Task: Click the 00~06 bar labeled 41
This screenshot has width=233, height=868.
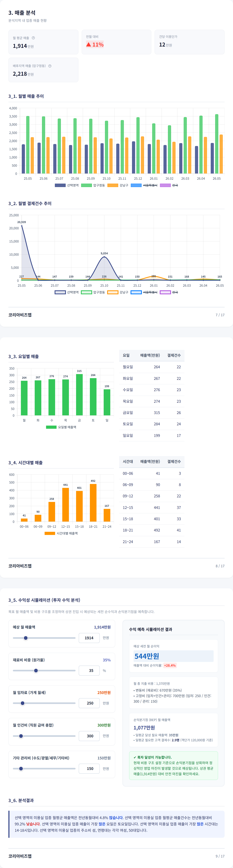Action: (x=24, y=520)
